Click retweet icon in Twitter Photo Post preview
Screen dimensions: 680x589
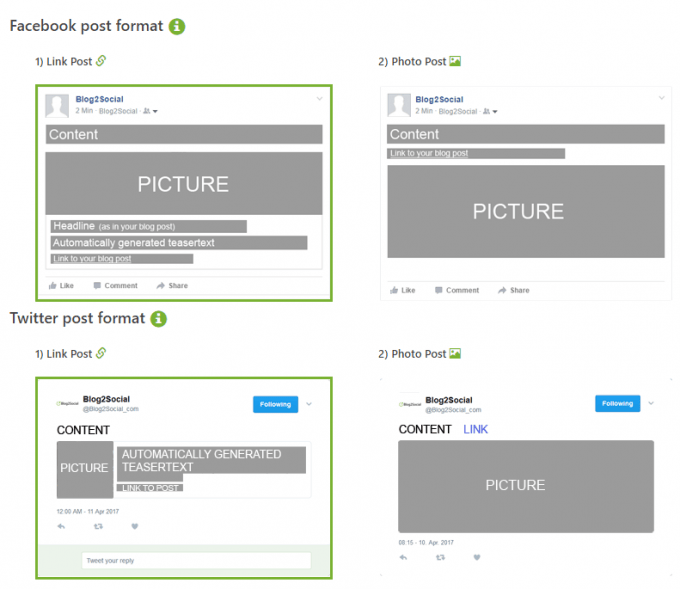click(440, 557)
